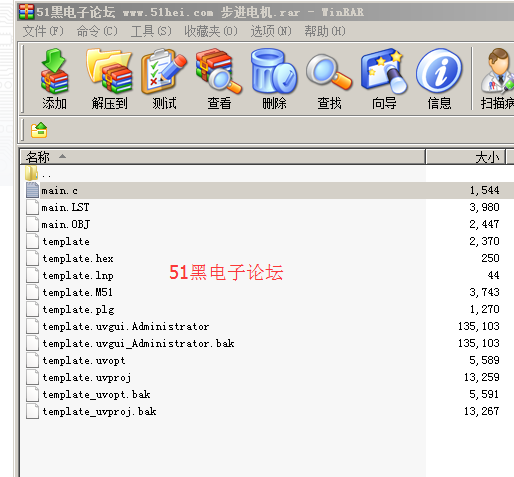Click the main.c file icon

pyautogui.click(x=32, y=190)
